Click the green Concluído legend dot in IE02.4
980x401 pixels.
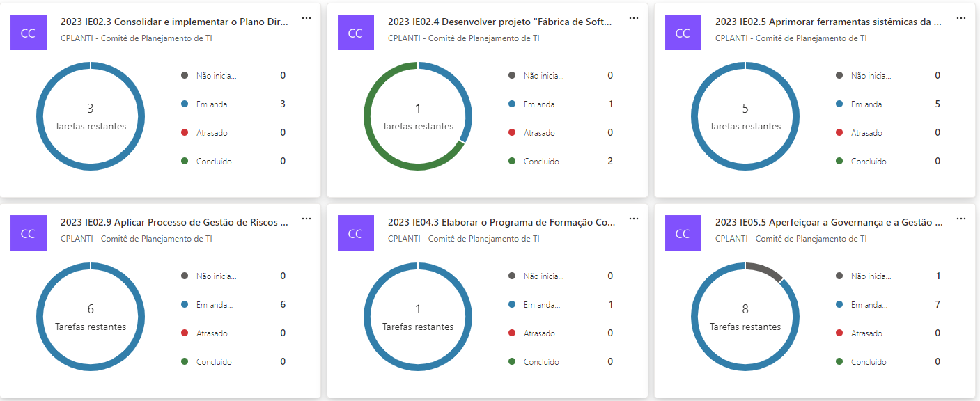coord(512,162)
